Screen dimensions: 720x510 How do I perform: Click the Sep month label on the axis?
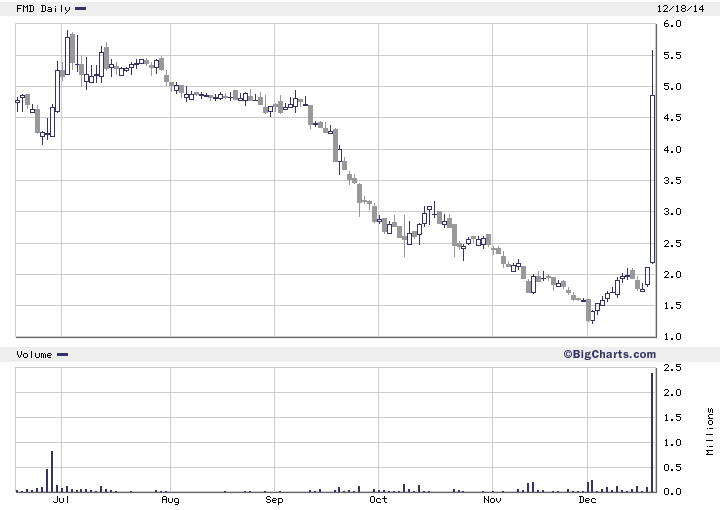(274, 500)
